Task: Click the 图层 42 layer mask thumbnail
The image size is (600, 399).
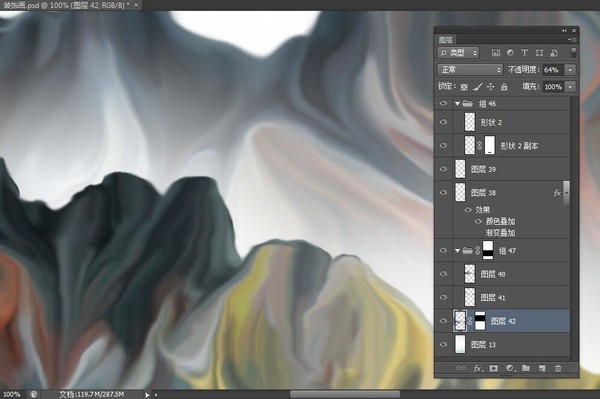Action: coord(480,321)
